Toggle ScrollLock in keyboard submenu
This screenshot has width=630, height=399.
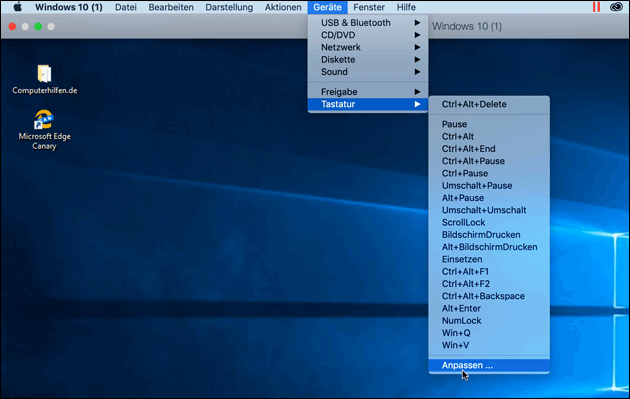[x=489, y=222]
